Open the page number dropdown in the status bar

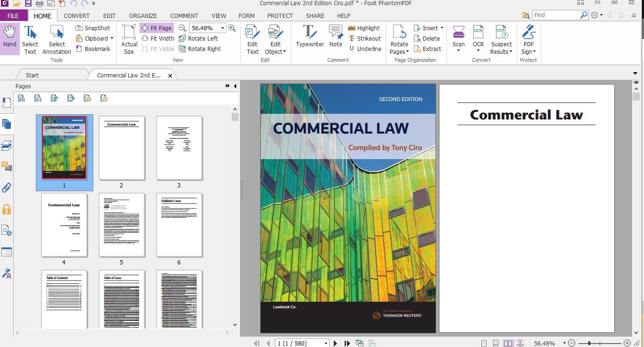point(326,343)
